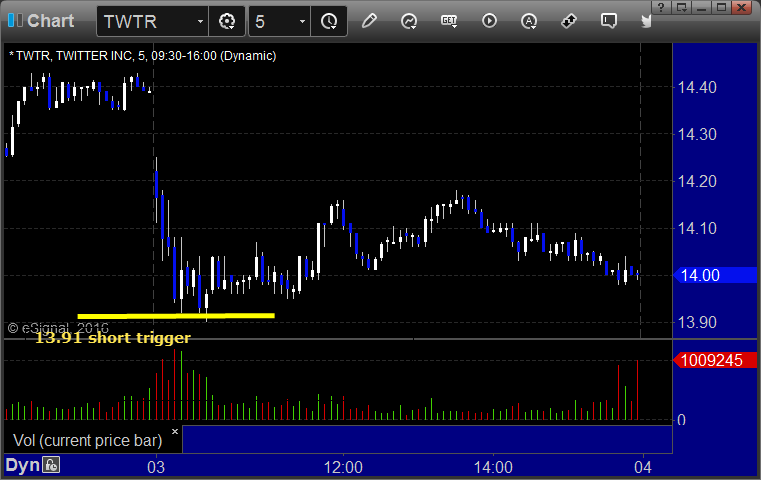Select the yellow short trigger line

176,316
